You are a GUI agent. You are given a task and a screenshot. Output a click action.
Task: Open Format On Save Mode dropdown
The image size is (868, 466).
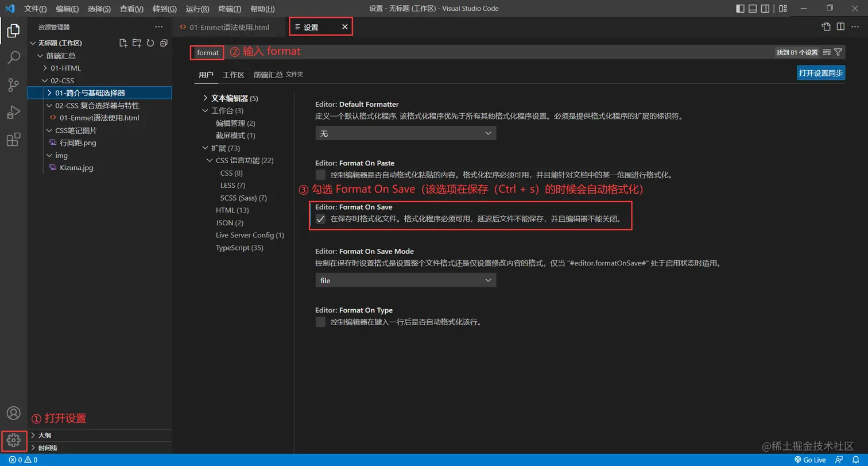tap(405, 280)
